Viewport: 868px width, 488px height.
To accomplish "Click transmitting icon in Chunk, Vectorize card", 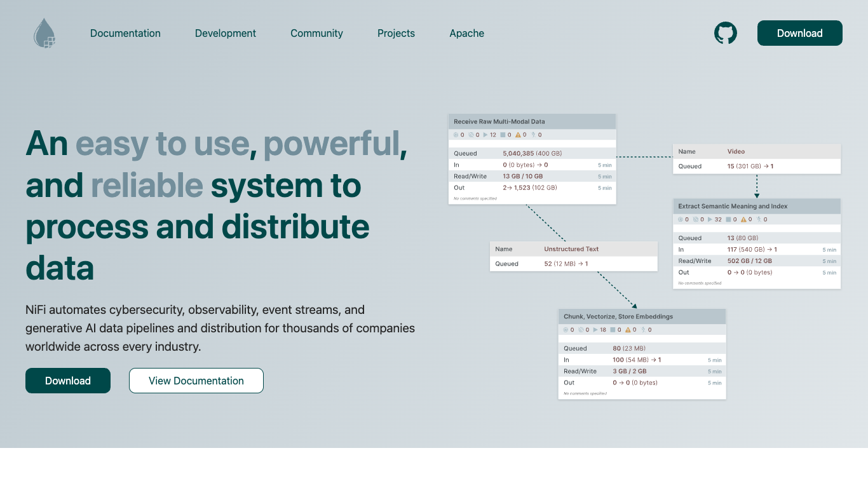I will click(566, 330).
